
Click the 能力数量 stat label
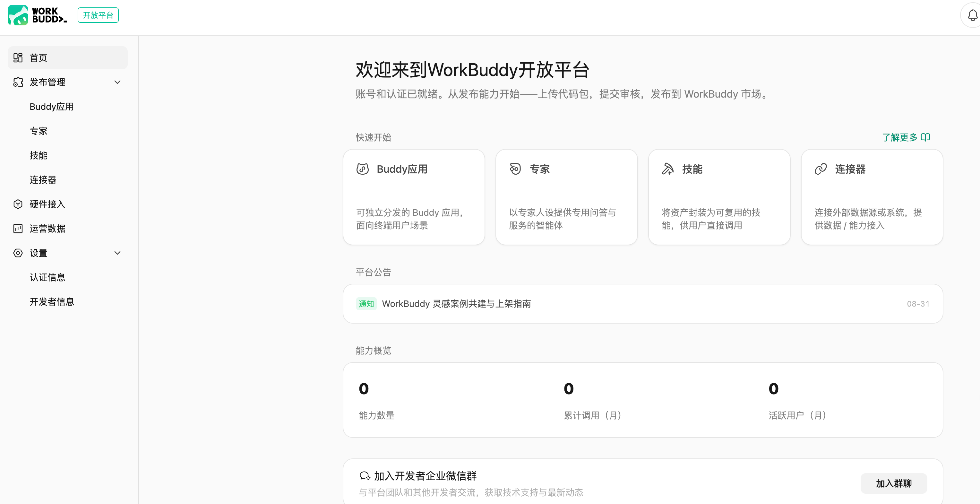tap(377, 415)
